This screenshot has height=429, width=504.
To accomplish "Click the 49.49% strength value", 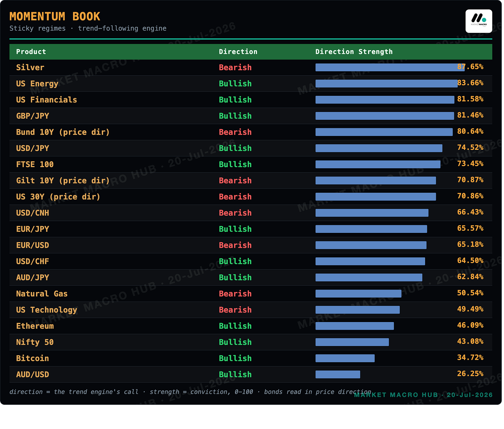I will (470, 309).
